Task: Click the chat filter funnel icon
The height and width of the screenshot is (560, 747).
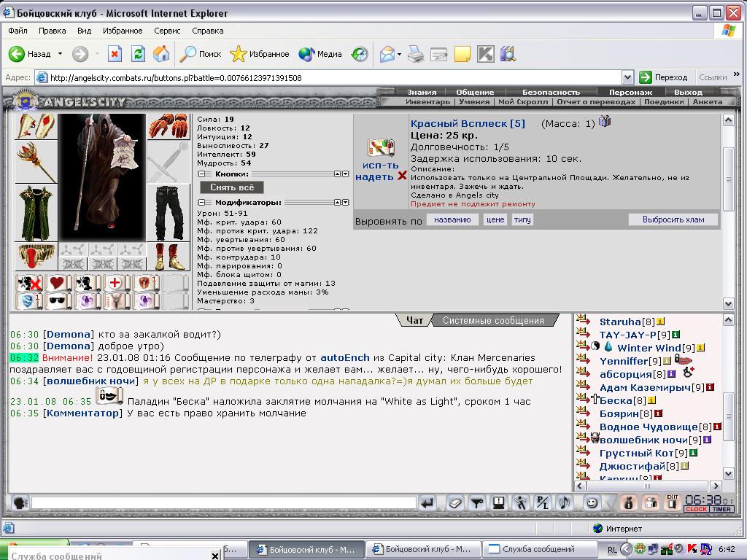Action: [477, 503]
